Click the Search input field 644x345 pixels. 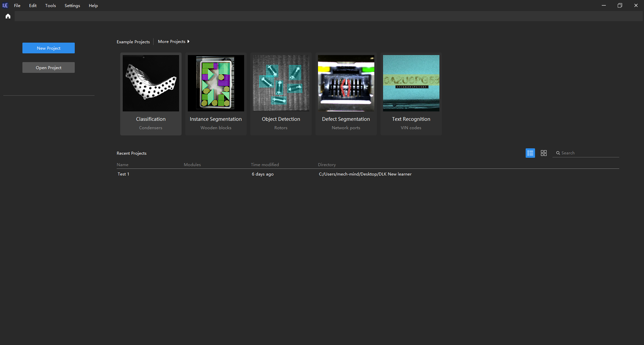point(589,153)
